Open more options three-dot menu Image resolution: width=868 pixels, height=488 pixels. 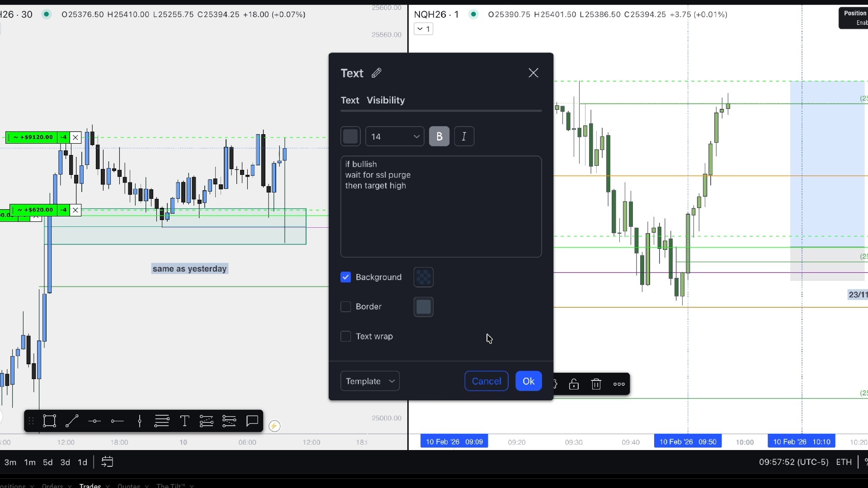click(x=619, y=384)
